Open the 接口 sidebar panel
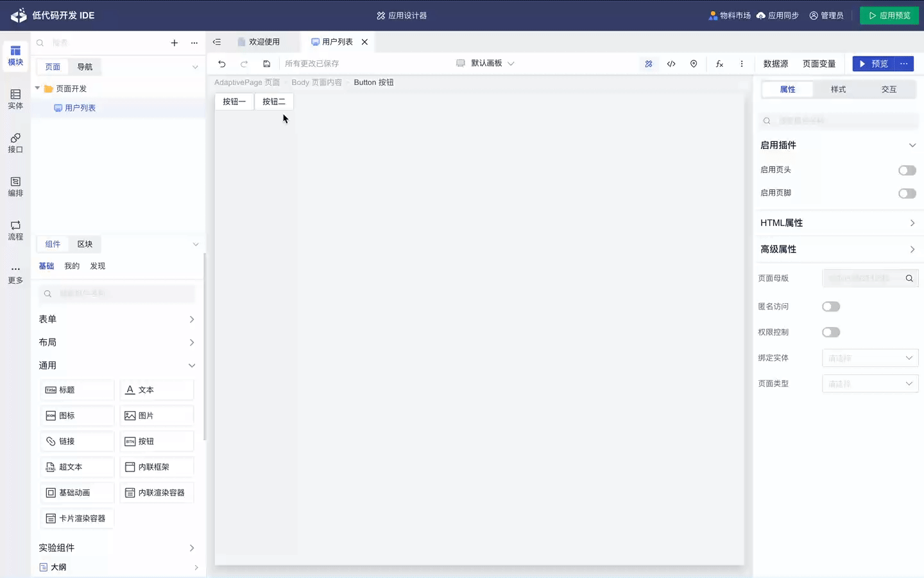This screenshot has width=924, height=578. pos(15,143)
